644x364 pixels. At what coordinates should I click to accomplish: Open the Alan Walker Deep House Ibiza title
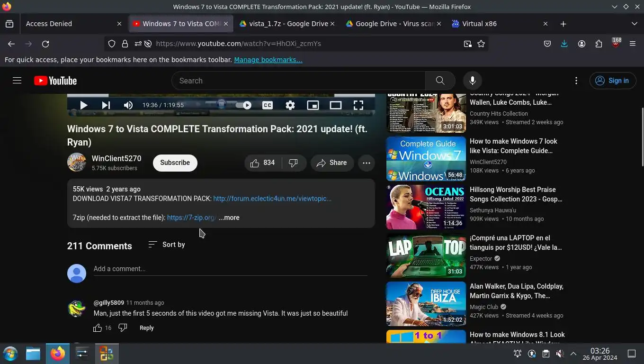pos(517,291)
